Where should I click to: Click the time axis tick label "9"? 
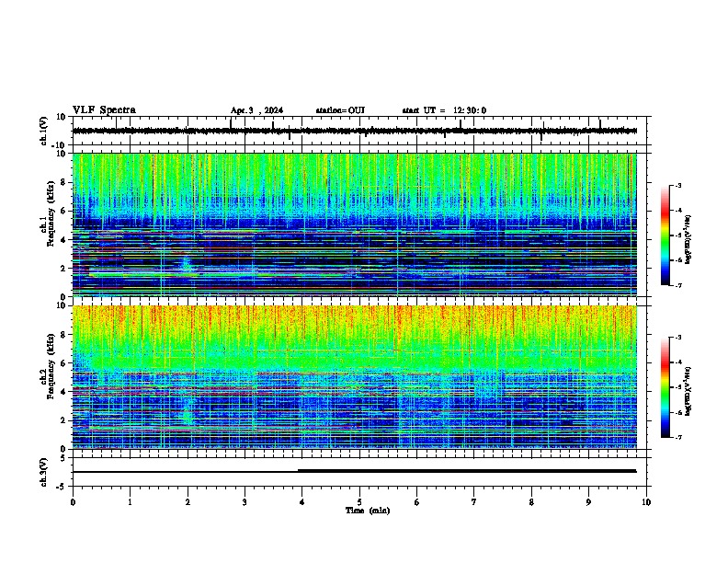588,502
